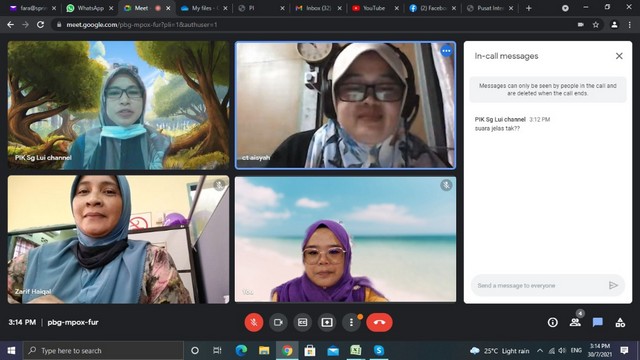This screenshot has height=360, width=640.
Task: Open Microsoft Store from taskbar
Action: (x=310, y=350)
